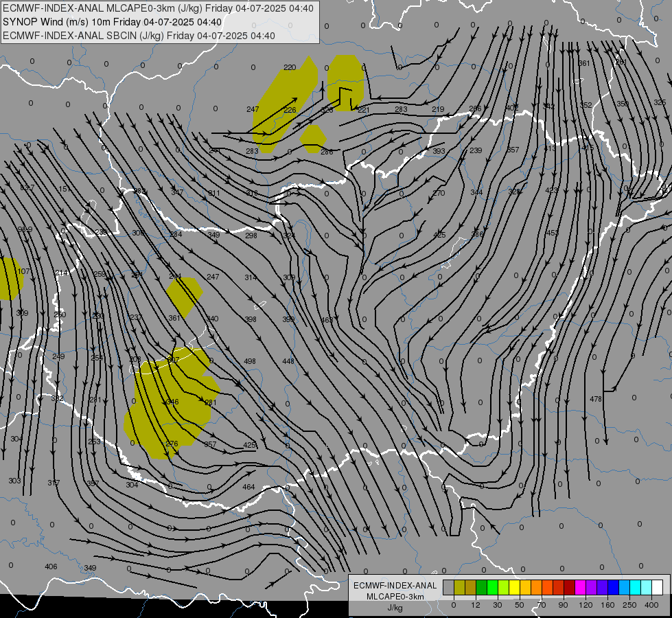The width and height of the screenshot is (672, 618).
Task: Click legend scale label 90
Action: [x=563, y=605]
